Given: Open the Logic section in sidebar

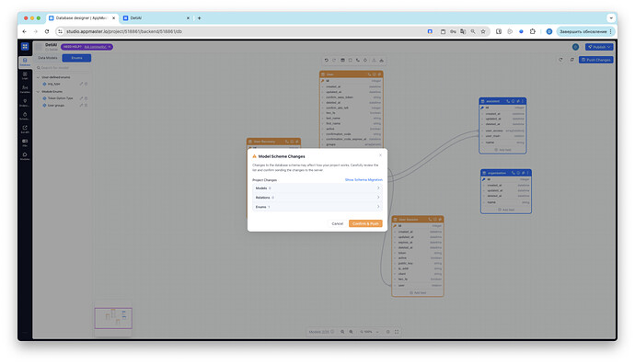Looking at the screenshot, I should pyautogui.click(x=25, y=75).
